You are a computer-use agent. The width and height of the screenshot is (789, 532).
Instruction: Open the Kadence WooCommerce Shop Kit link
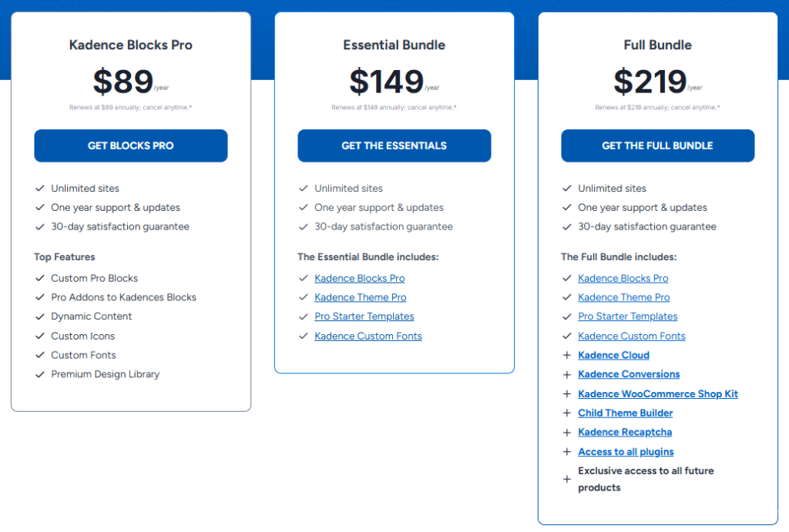[x=657, y=394]
